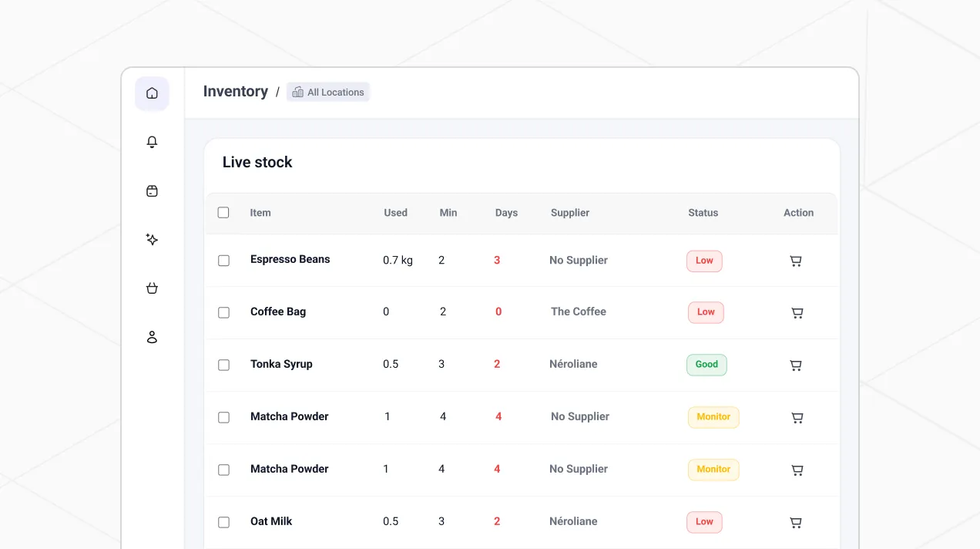Viewport: 980px width, 549px height.
Task: Click the Tonka Syrup item name
Action: coord(281,364)
